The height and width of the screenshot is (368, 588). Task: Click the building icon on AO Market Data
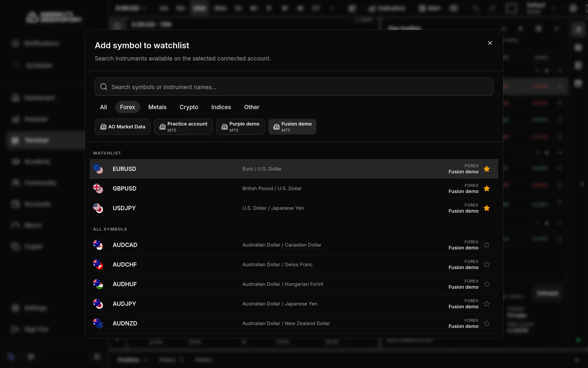103,127
